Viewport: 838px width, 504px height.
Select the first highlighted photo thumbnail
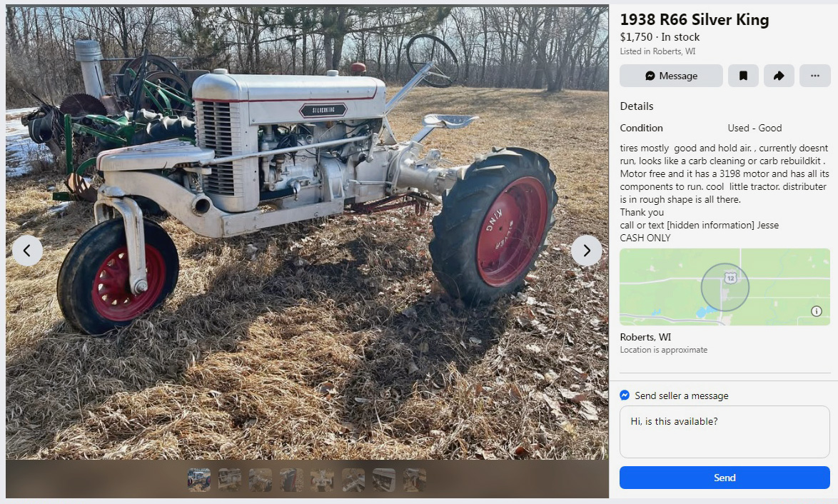point(199,480)
